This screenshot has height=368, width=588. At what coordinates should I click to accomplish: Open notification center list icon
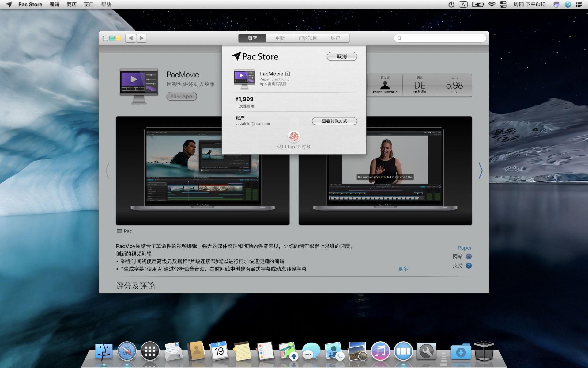[x=579, y=4]
